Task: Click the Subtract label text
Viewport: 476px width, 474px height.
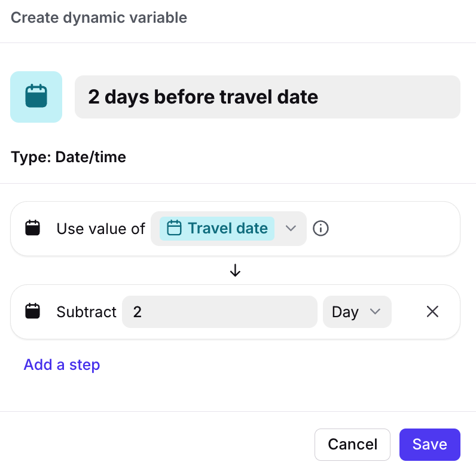Action: coord(87,312)
